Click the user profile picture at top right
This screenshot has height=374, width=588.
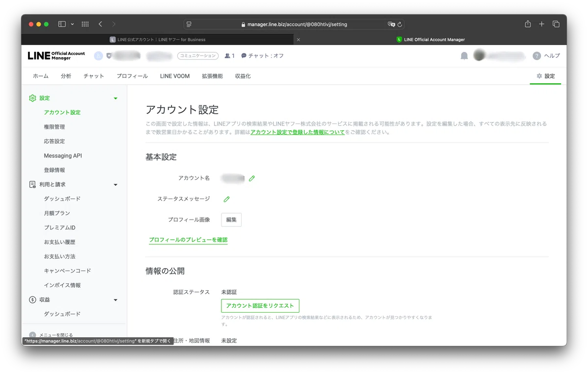[479, 56]
